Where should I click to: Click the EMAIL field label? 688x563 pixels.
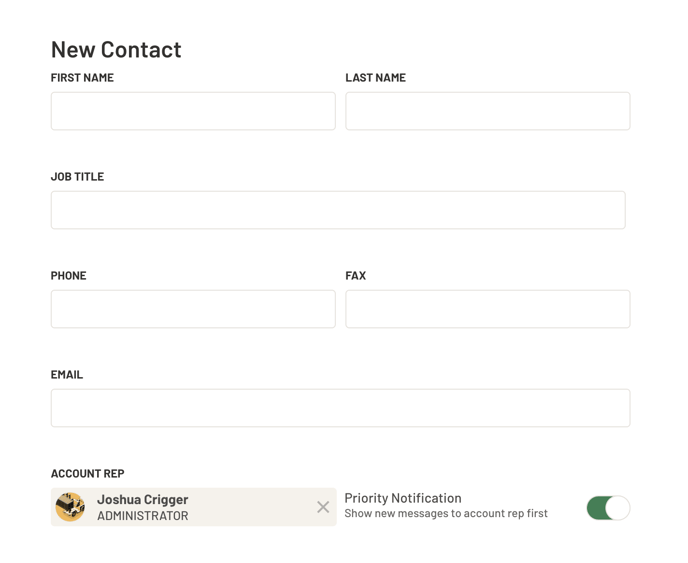pyautogui.click(x=67, y=375)
